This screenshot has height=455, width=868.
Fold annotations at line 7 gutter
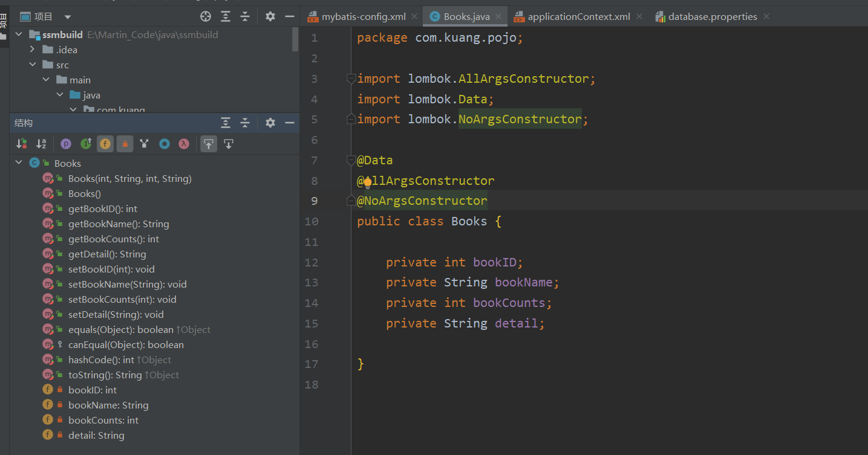pos(350,160)
